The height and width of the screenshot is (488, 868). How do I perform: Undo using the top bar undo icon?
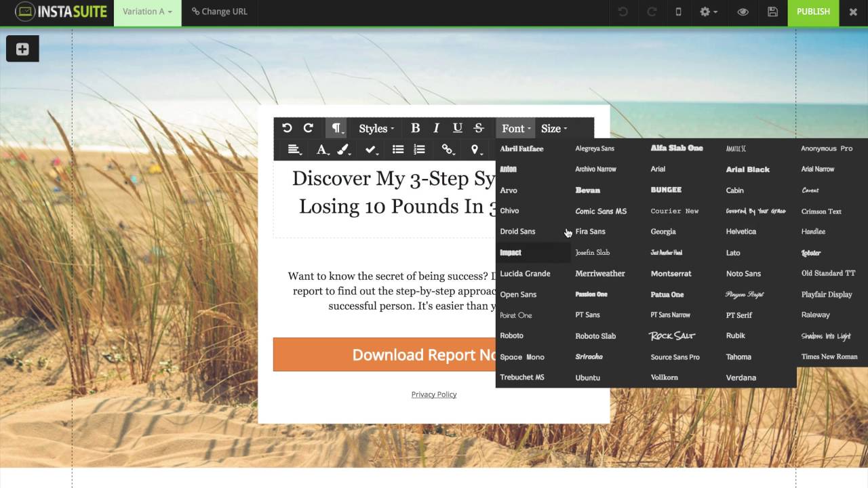(623, 12)
